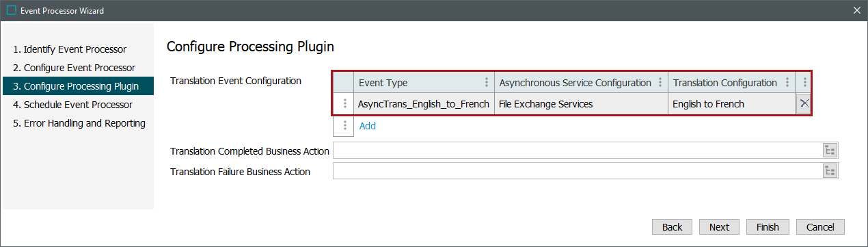This screenshot has width=868, height=247.
Task: Click the last column header options dots
Action: pyautogui.click(x=804, y=83)
